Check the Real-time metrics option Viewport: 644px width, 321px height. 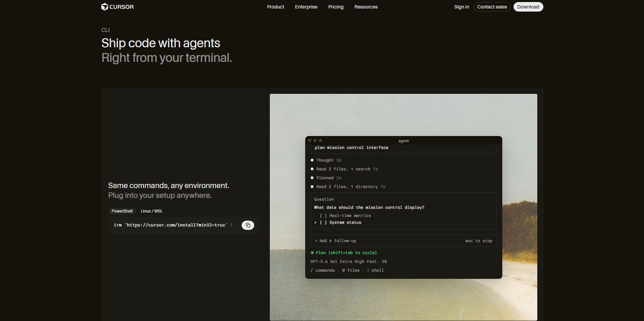345,216
